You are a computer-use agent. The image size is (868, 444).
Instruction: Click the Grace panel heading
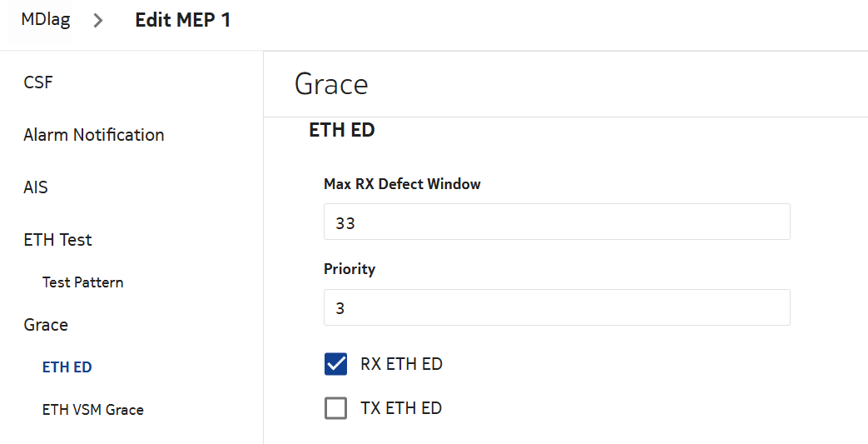pyautogui.click(x=331, y=84)
